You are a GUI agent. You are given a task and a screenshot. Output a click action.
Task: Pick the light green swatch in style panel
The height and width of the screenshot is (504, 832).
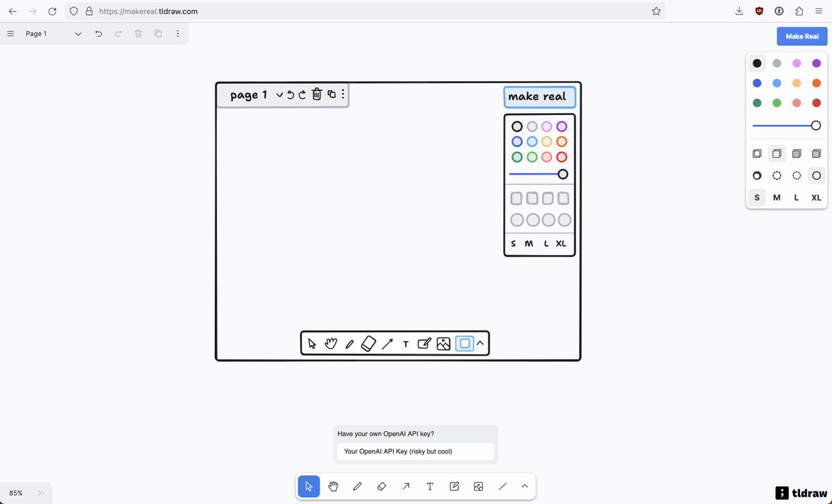pos(777,103)
